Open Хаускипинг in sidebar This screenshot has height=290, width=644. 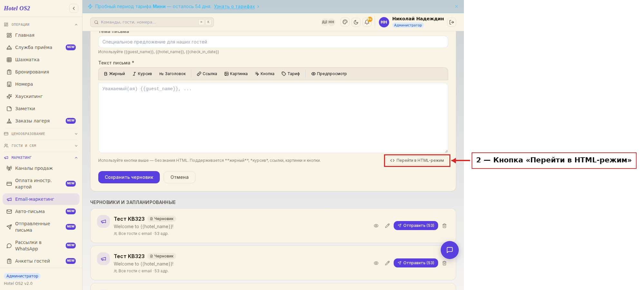[41, 96]
